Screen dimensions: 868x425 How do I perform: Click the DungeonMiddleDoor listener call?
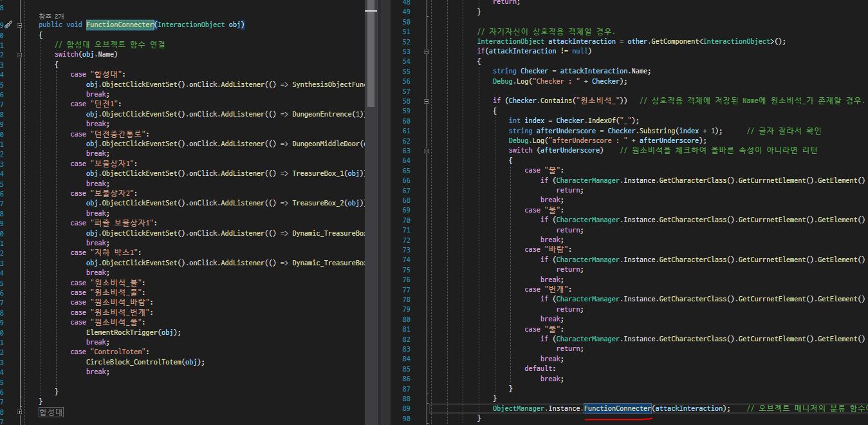pos(329,144)
